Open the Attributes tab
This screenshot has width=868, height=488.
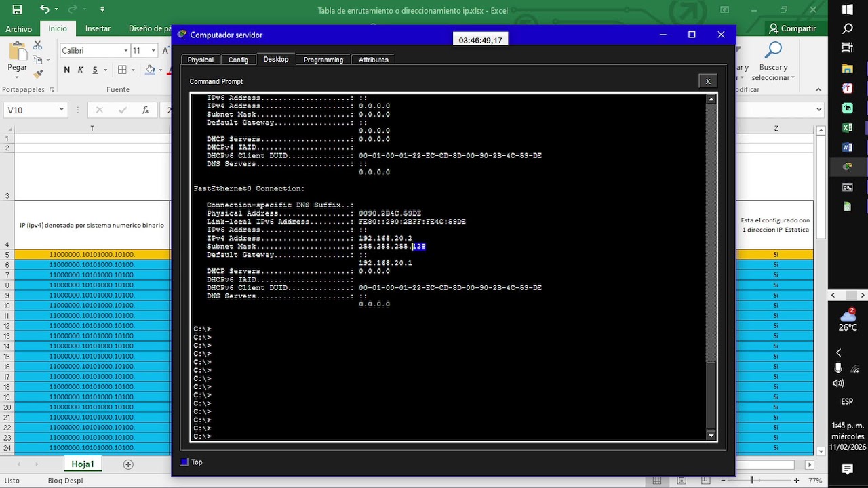[x=374, y=60]
